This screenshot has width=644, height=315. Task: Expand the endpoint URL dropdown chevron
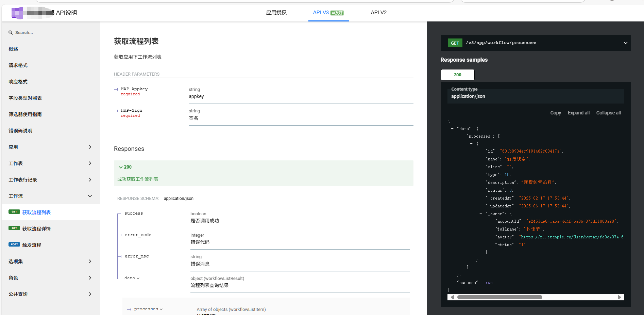(x=625, y=43)
